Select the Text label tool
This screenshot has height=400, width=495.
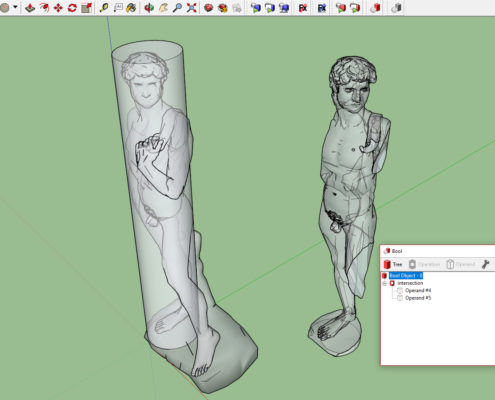[x=118, y=8]
